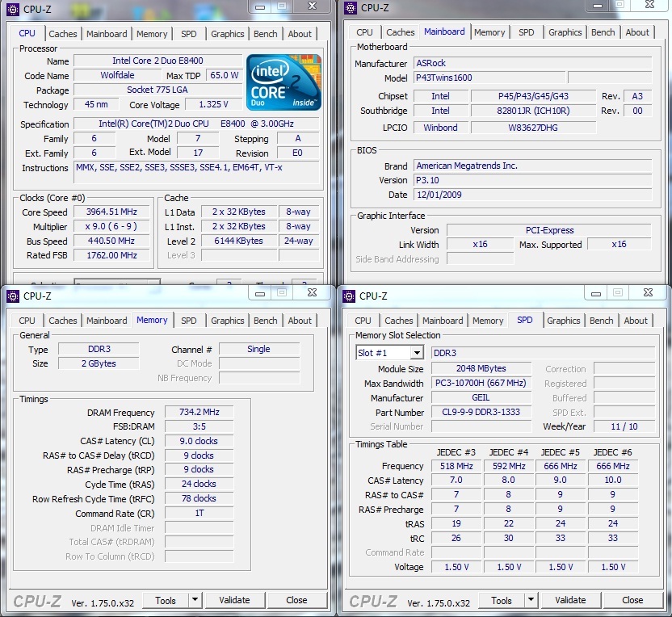Click the Graphic Interface Version PCI-Express
The width and height of the screenshot is (672, 617).
click(549, 230)
